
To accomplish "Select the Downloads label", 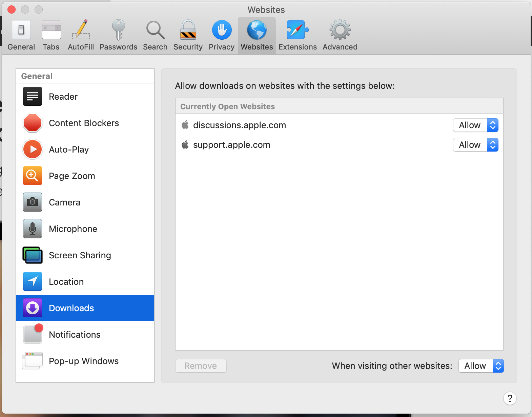I will [x=71, y=308].
